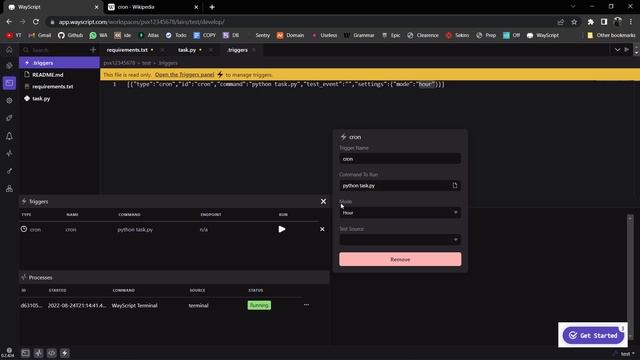Screen dimensions: 640x360
Task: Open the processes icon in bottom bar
Action: [x=38, y=353]
